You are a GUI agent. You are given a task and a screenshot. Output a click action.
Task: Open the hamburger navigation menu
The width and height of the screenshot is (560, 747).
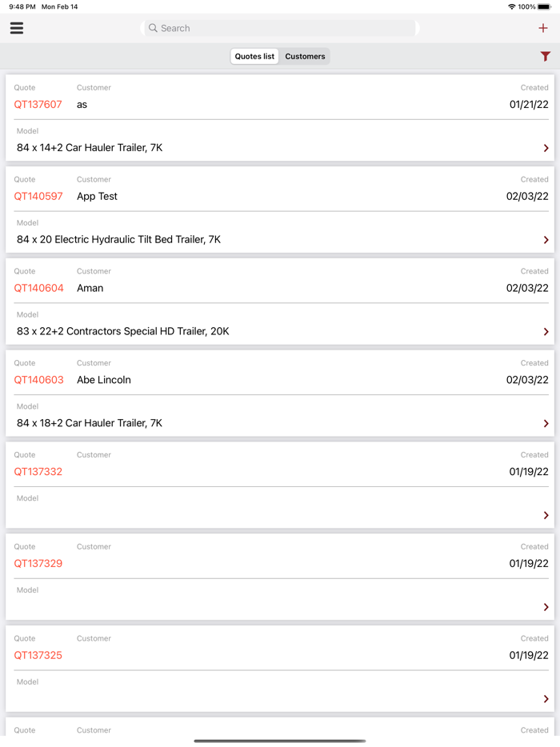(16, 27)
